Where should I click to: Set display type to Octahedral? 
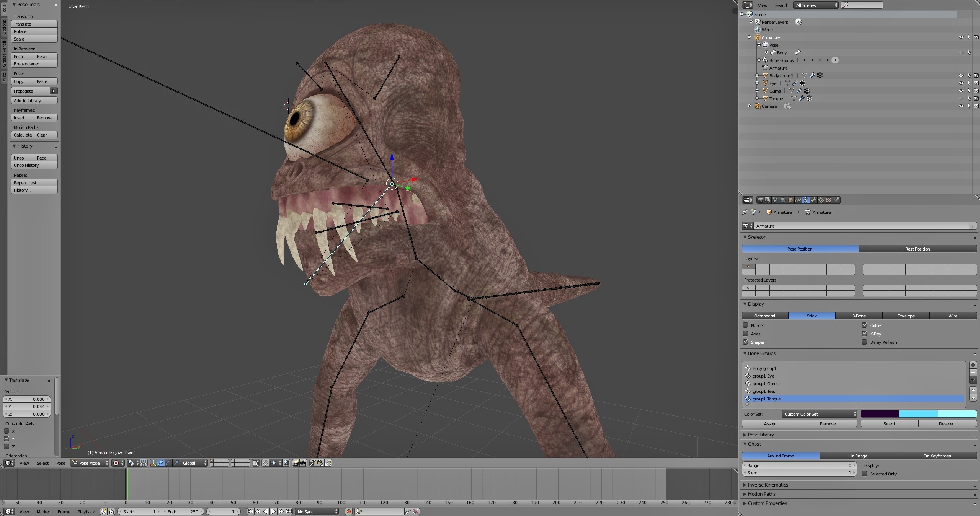[764, 316]
